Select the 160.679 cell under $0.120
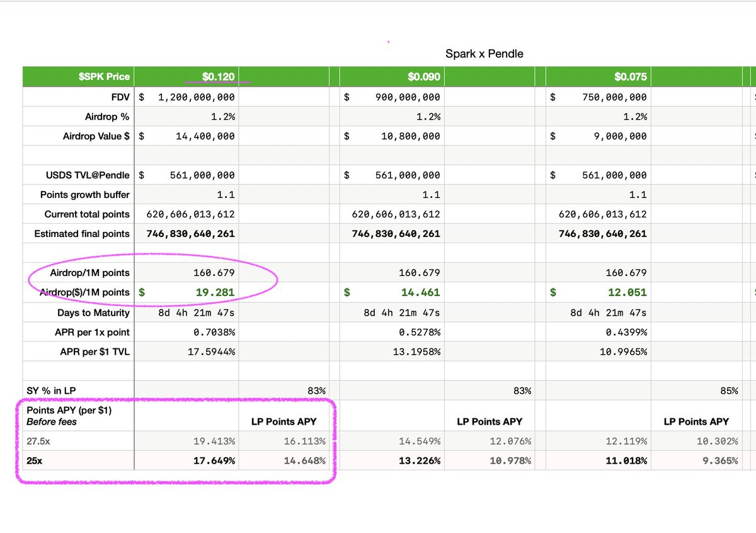 [x=186, y=273]
